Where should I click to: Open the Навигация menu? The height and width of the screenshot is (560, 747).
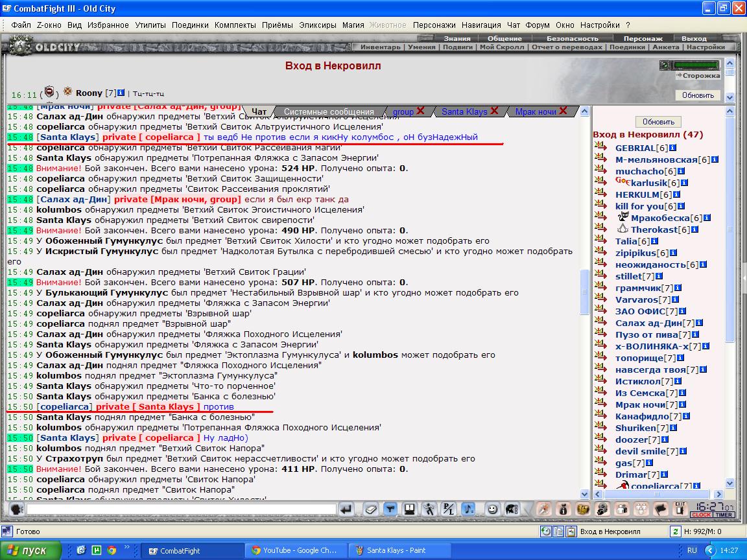(x=481, y=25)
